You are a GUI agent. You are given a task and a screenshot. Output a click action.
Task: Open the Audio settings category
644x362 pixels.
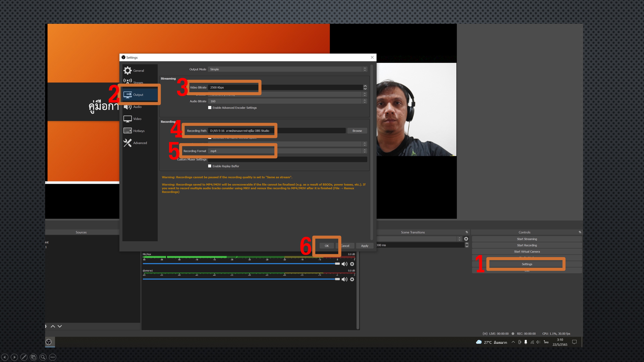coord(140,107)
